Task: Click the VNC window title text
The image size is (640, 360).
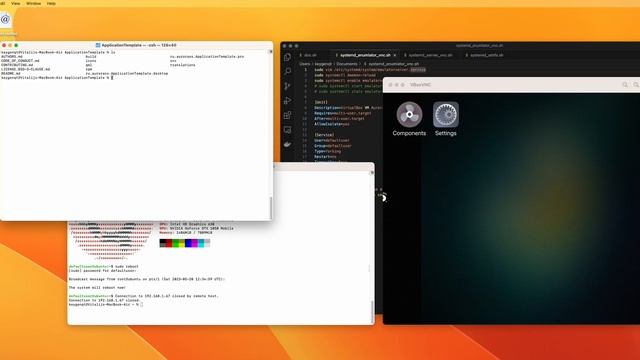Action: click(420, 85)
